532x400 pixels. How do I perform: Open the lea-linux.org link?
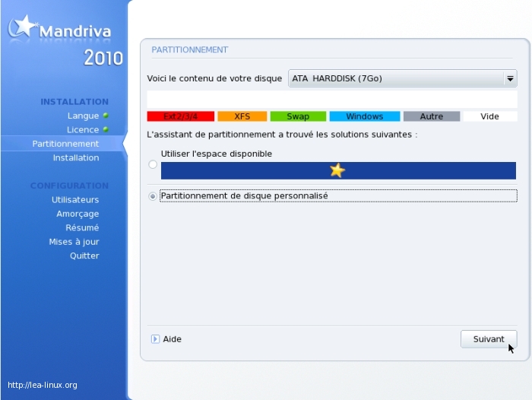42,386
